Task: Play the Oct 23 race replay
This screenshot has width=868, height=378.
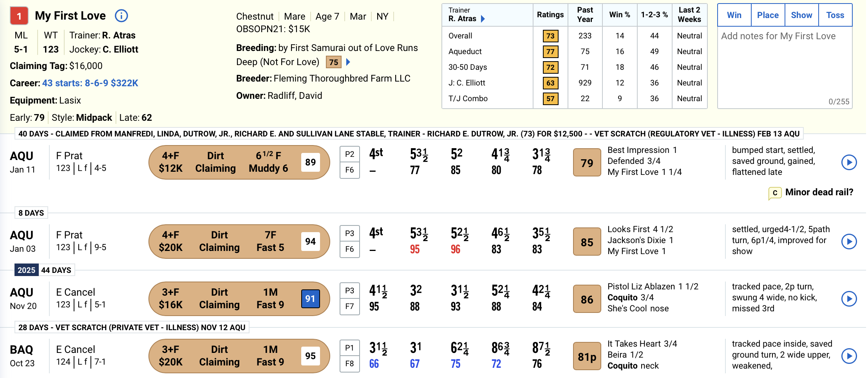Action: click(x=849, y=356)
